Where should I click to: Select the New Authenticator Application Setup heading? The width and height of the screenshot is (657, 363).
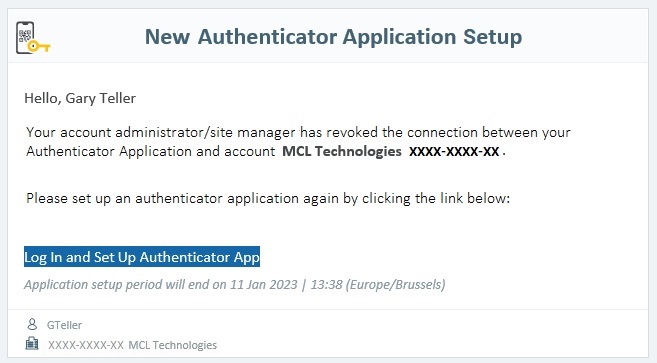(334, 36)
